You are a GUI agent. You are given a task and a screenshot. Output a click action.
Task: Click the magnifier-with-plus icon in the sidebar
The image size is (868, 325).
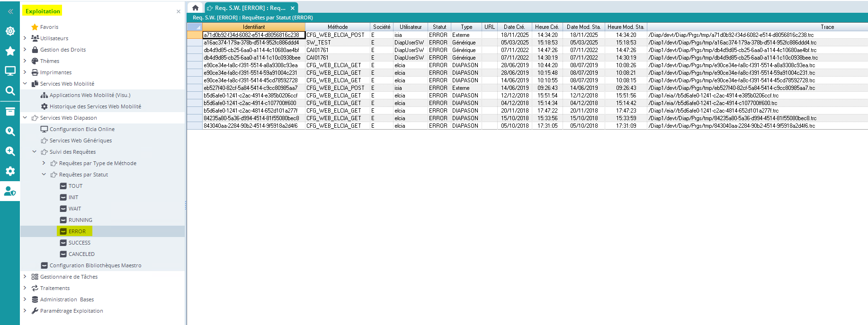pyautogui.click(x=10, y=151)
